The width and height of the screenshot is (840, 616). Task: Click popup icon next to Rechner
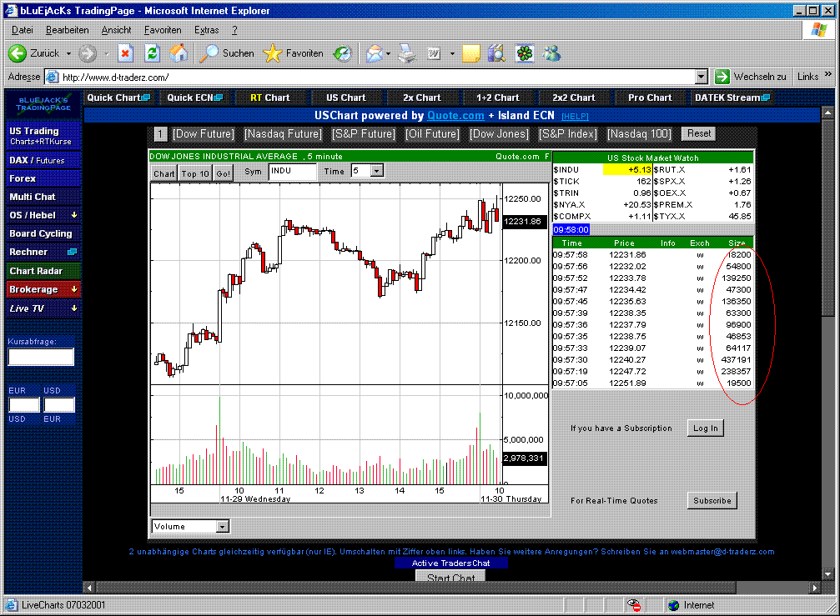click(73, 252)
